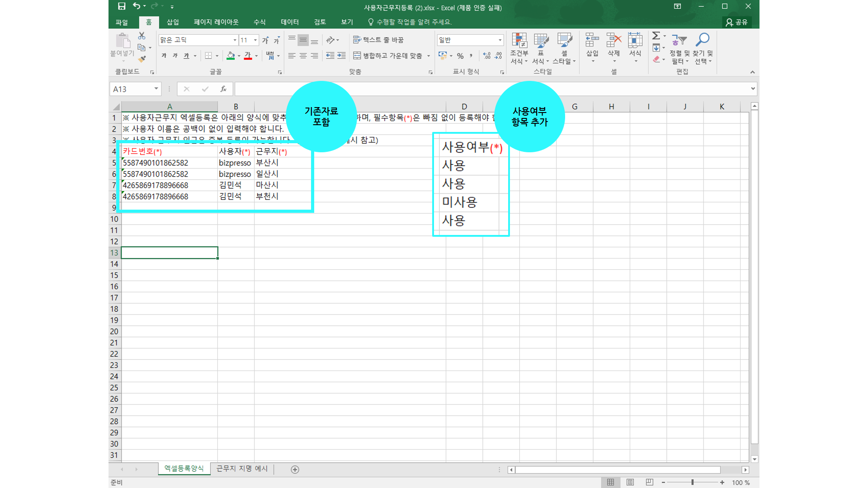Select cell containing 김민석 in row 7
This screenshot has height=488, width=868.
236,185
